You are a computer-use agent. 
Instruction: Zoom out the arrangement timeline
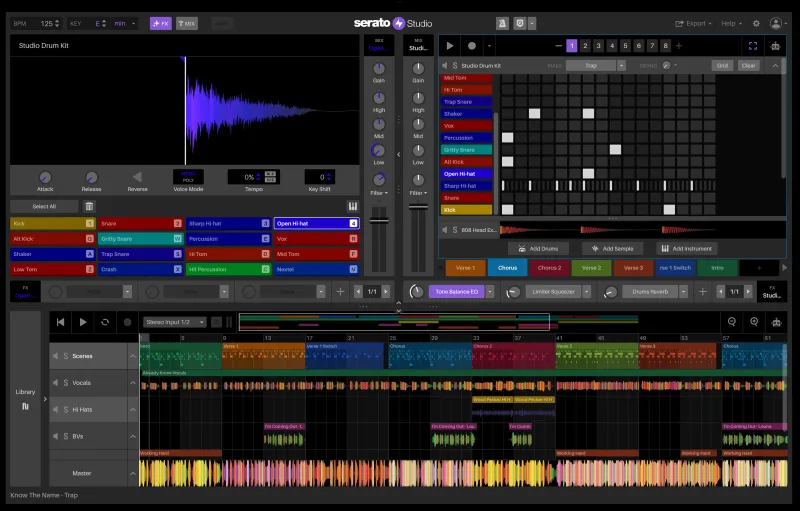732,322
